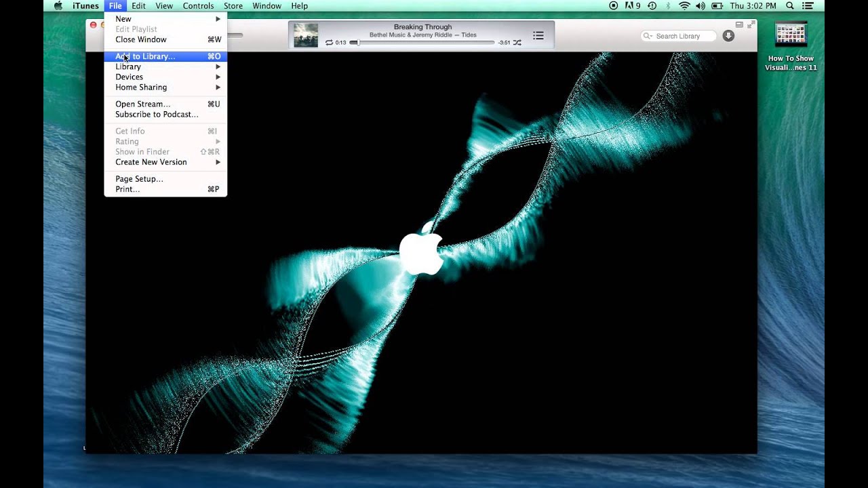
Task: Close the File menu via its title
Action: click(115, 6)
